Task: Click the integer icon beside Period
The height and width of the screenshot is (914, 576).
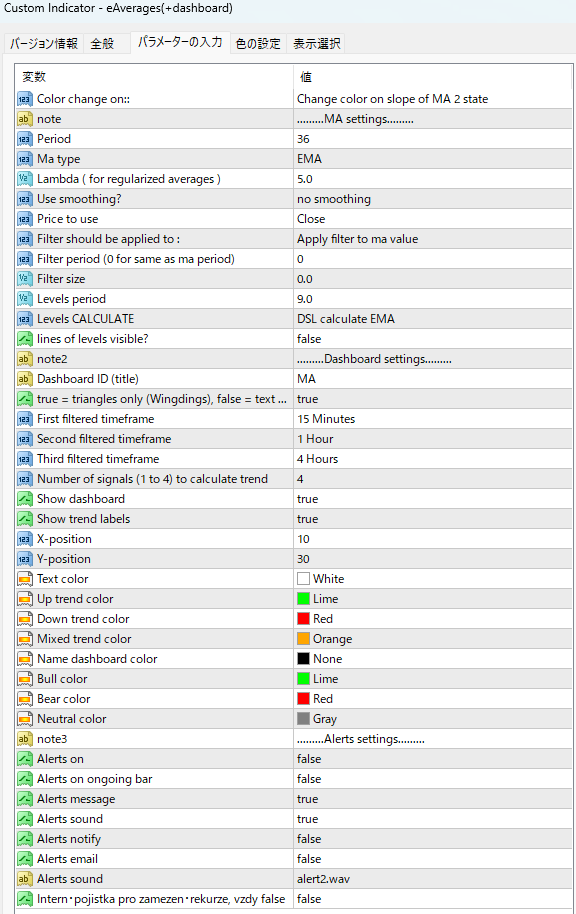Action: point(24,139)
